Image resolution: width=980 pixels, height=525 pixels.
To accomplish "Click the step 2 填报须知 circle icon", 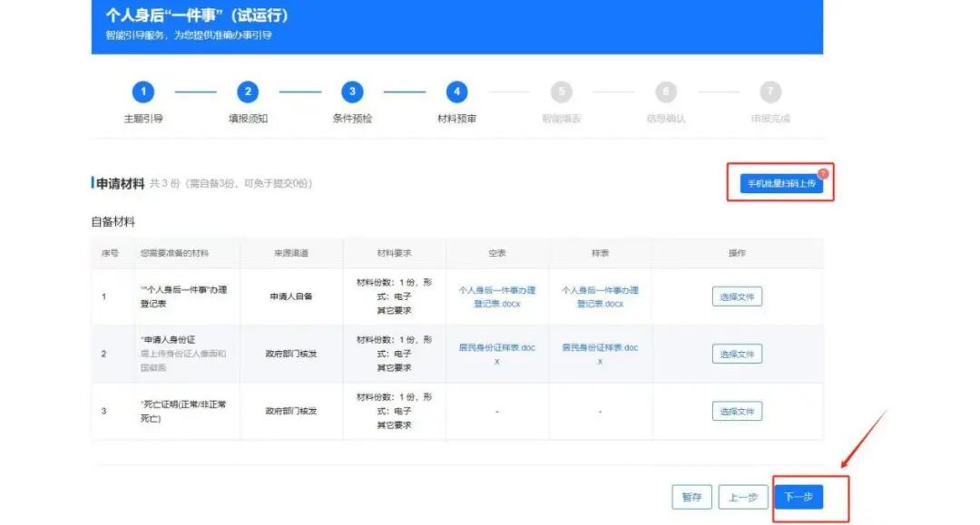I will point(249,92).
